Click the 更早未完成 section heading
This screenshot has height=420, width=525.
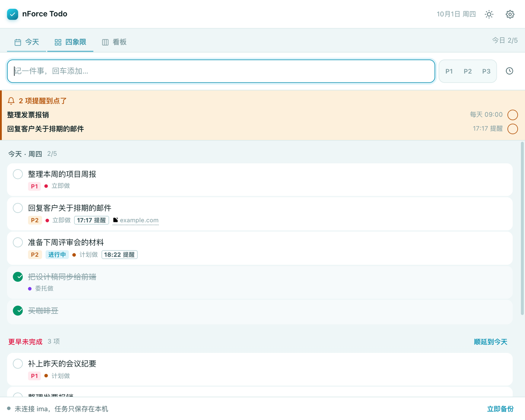point(25,342)
